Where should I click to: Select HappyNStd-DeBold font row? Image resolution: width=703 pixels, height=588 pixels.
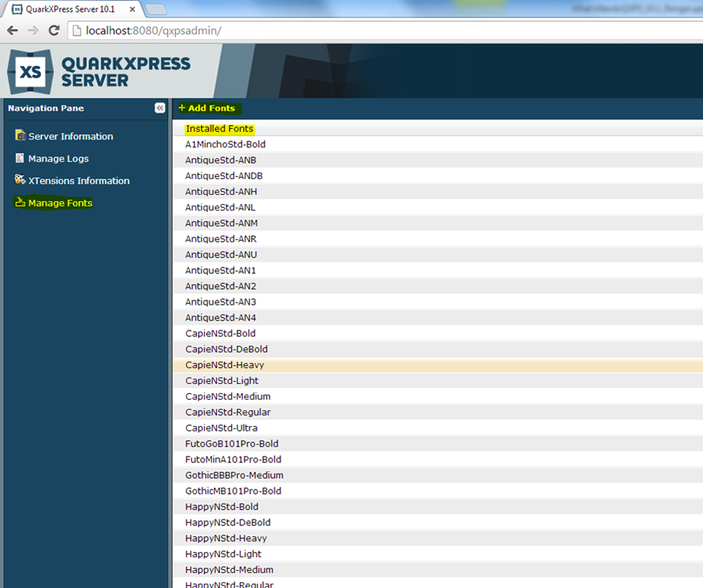click(x=438, y=523)
